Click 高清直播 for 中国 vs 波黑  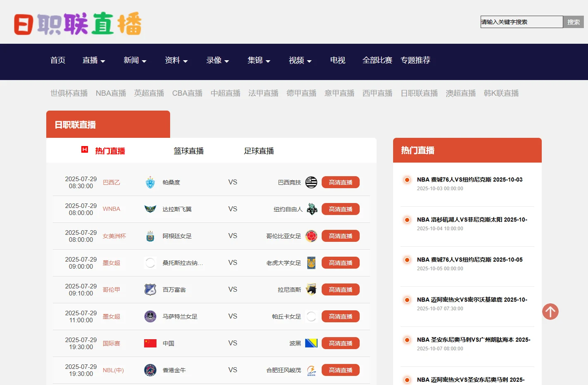click(x=341, y=343)
